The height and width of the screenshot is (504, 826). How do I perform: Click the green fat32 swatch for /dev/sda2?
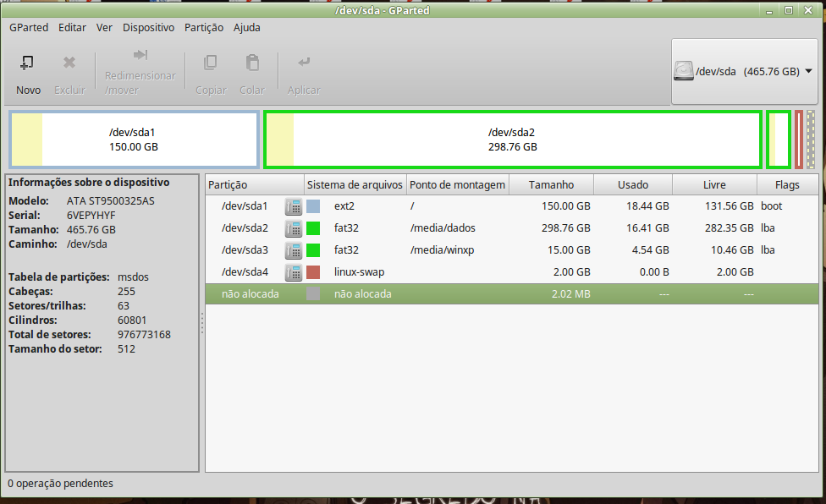313,228
